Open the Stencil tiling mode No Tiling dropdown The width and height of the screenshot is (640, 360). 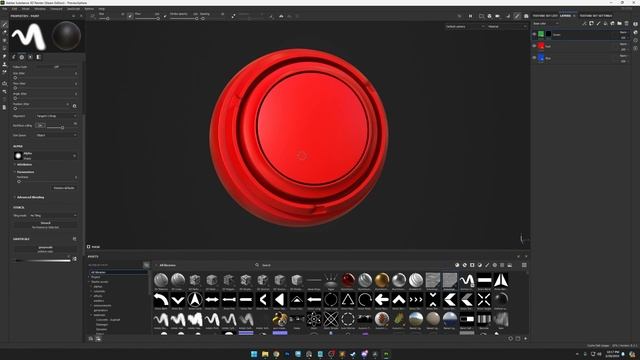coord(53,215)
